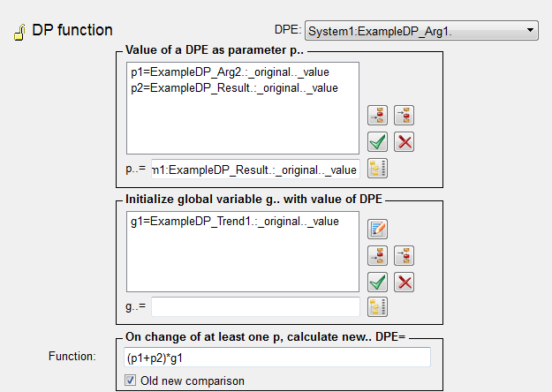Viewport: 552px width, 392px height.
Task: Click the empty g..= input field
Action: click(x=254, y=307)
